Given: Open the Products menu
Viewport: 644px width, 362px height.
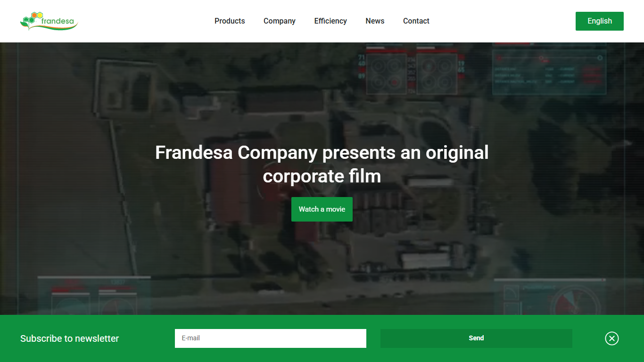Looking at the screenshot, I should [230, 21].
